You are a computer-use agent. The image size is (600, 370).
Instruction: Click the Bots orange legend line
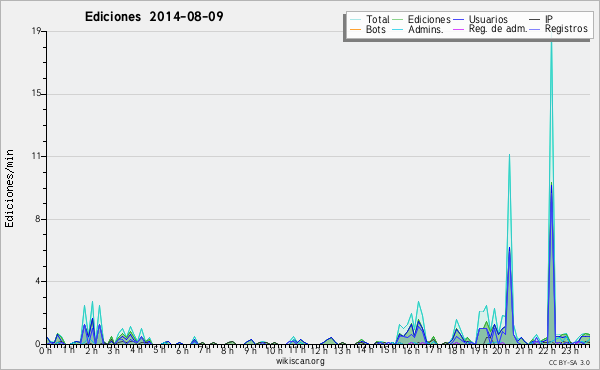[x=355, y=29]
